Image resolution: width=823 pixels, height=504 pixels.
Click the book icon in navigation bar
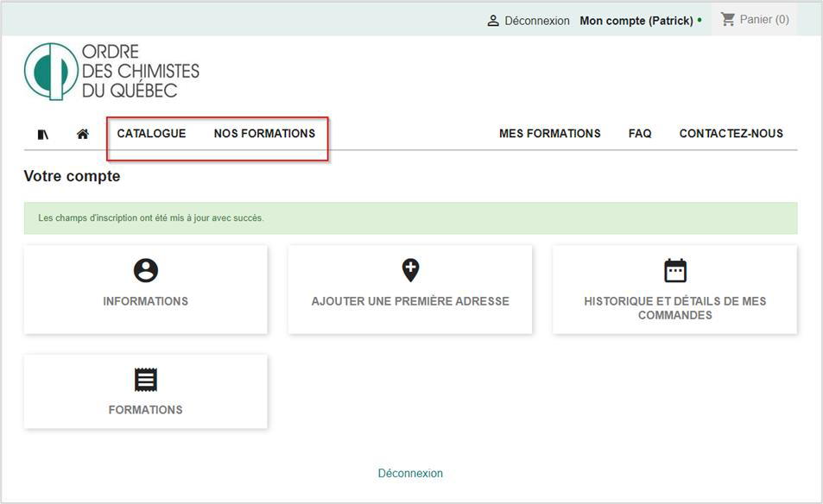click(x=43, y=134)
